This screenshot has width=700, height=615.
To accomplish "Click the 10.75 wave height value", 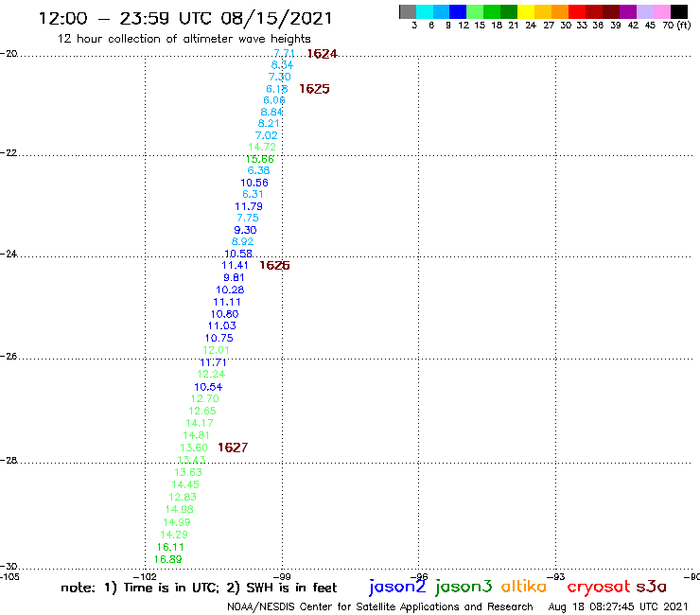I will [x=219, y=338].
